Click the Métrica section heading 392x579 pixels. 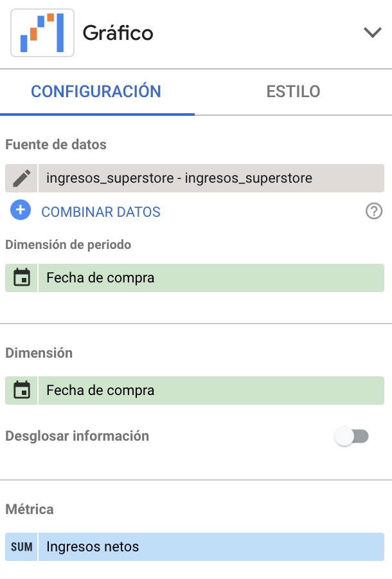[x=30, y=509]
